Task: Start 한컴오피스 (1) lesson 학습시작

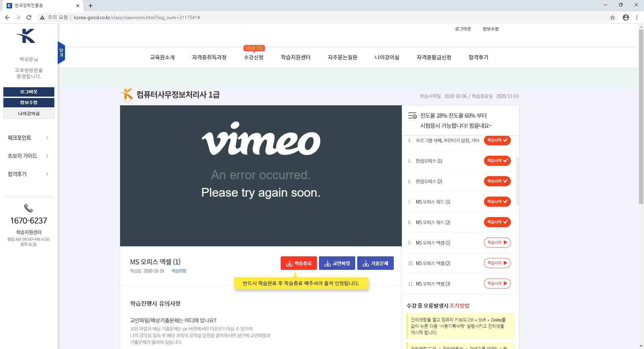Action: [x=497, y=161]
